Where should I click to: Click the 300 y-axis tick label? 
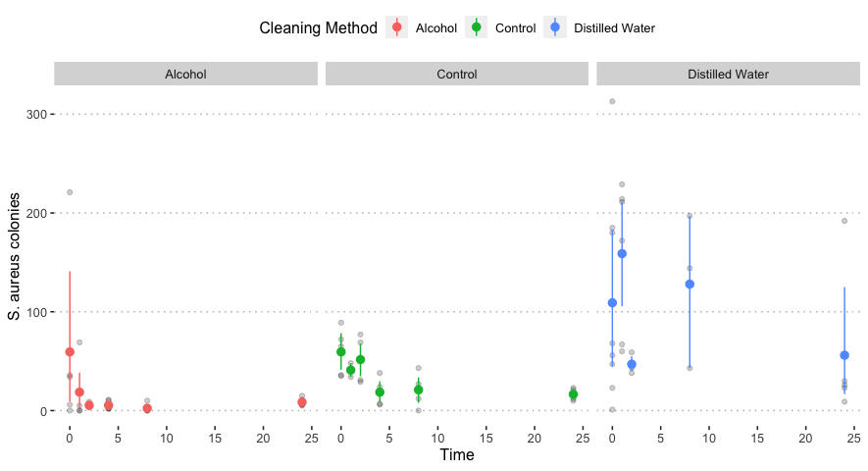click(x=38, y=115)
